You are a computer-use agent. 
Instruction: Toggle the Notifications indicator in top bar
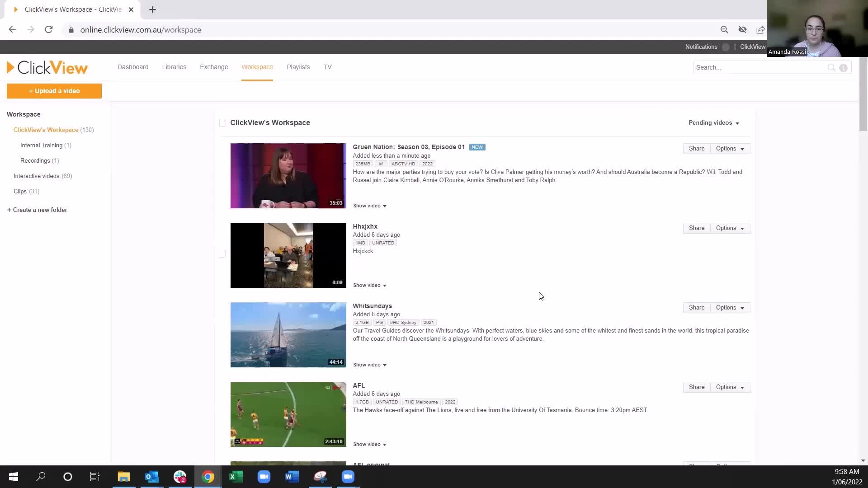726,47
